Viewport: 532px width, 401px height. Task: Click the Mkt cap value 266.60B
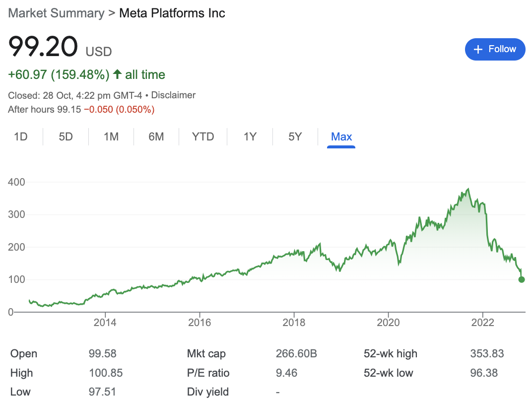tap(296, 353)
